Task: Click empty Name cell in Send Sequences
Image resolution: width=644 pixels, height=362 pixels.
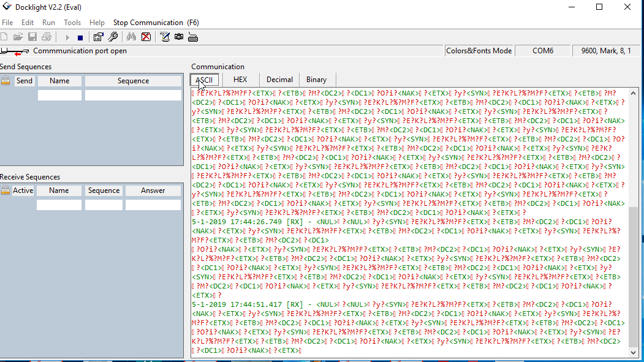Action: point(59,95)
